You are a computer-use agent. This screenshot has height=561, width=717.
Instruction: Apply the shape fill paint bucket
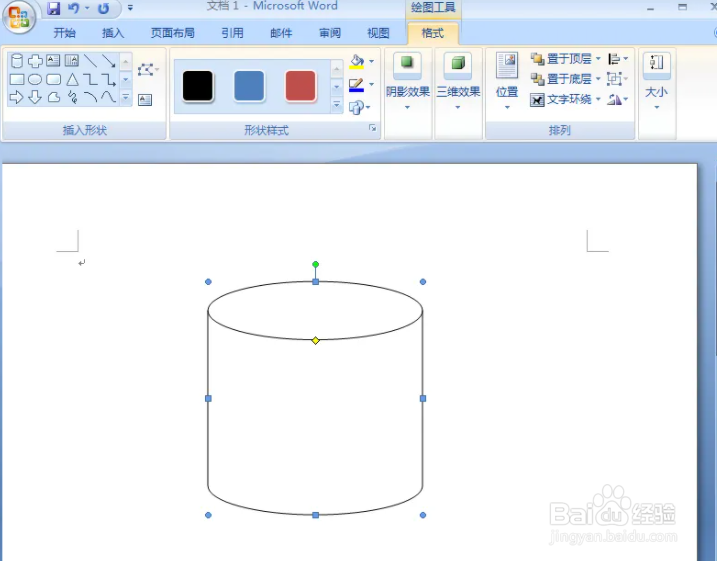357,62
